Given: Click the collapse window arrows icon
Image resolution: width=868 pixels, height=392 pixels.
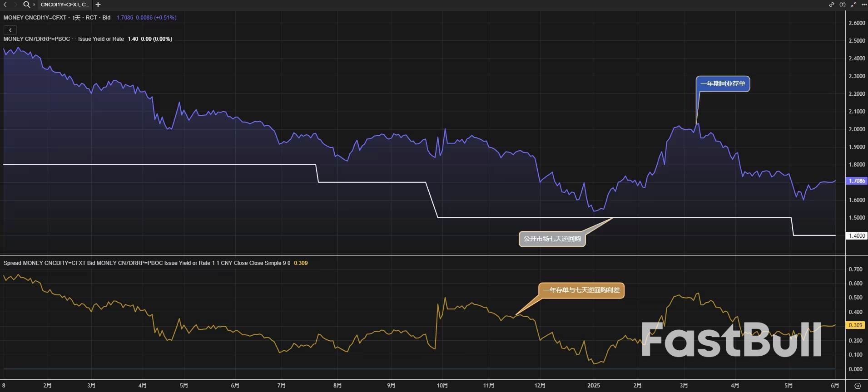Looking at the screenshot, I should click(x=853, y=5).
